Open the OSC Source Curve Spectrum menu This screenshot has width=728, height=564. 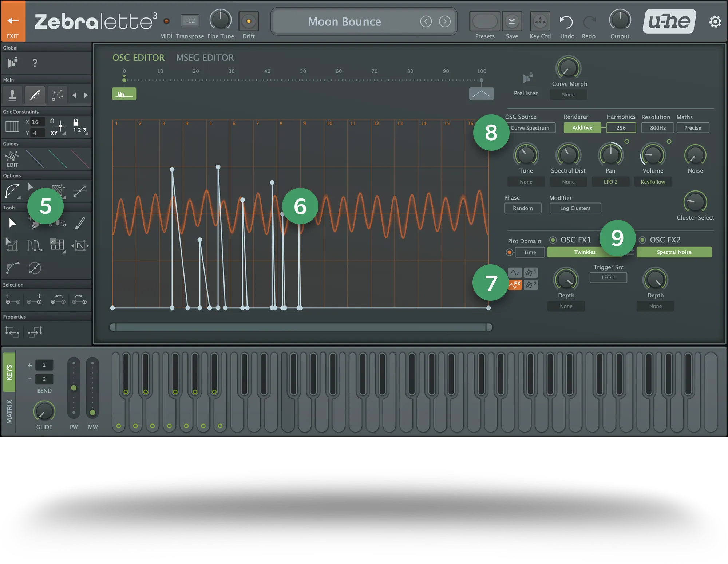point(531,128)
